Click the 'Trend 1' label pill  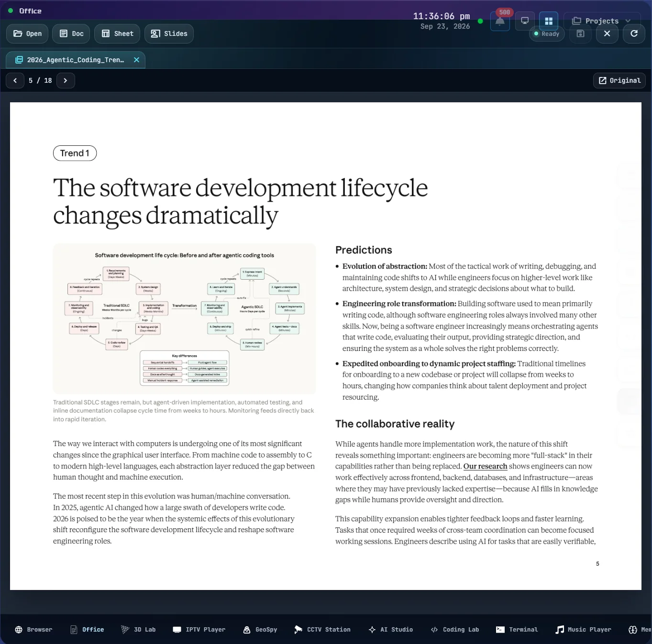75,153
